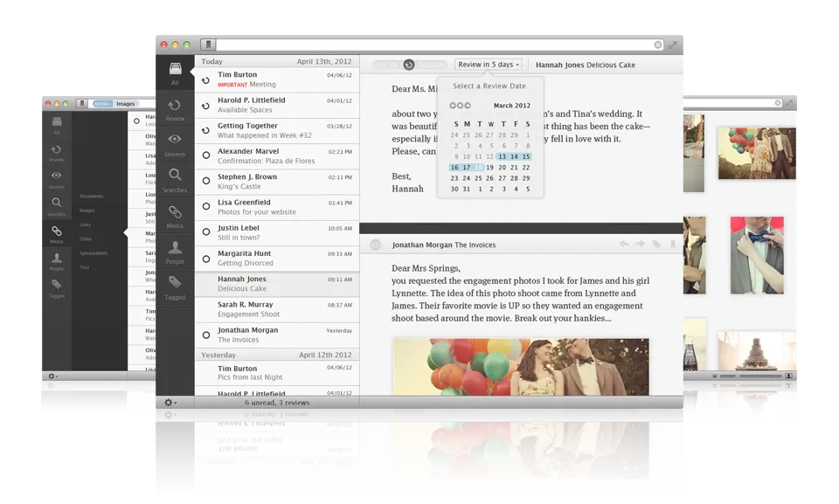Open the All inbox in front window
The height and width of the screenshot is (504, 839).
pos(175,72)
